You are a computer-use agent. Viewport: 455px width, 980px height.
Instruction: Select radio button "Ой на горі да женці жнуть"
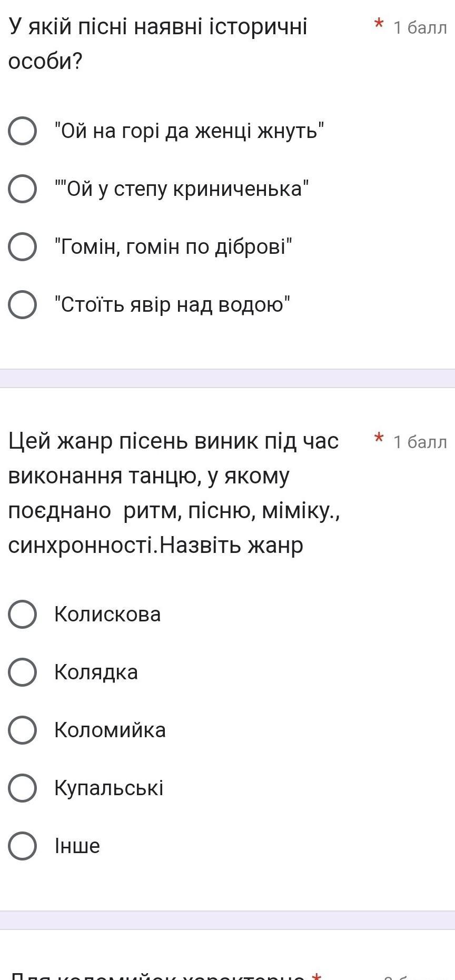point(23,131)
